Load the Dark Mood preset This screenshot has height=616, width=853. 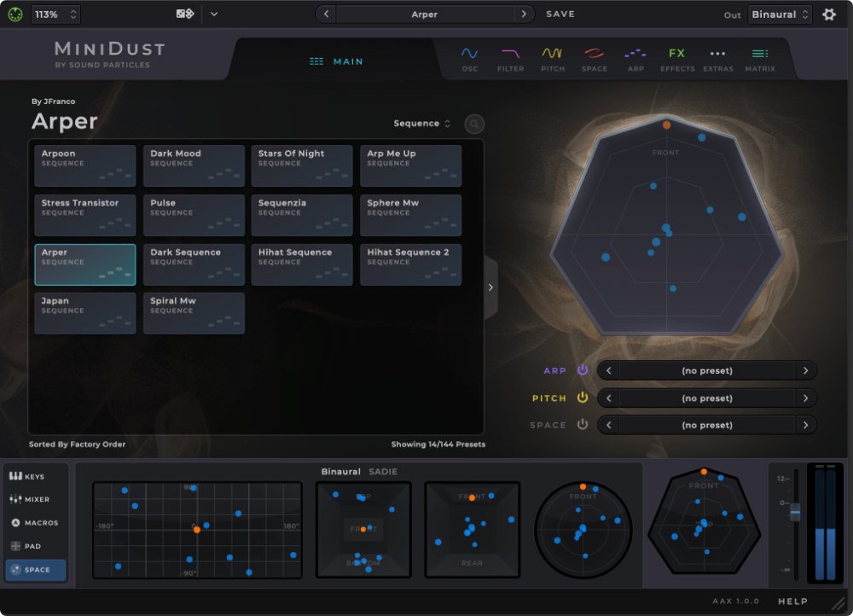(194, 166)
